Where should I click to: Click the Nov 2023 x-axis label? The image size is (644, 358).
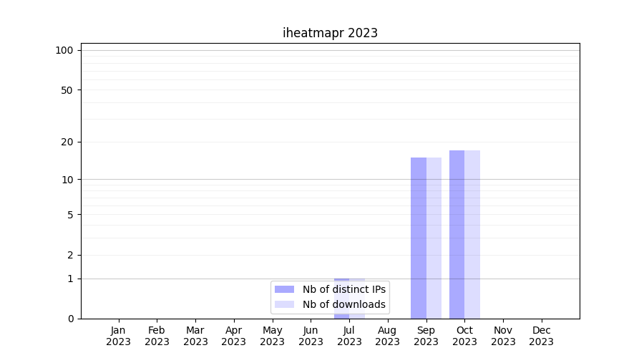[503, 336]
